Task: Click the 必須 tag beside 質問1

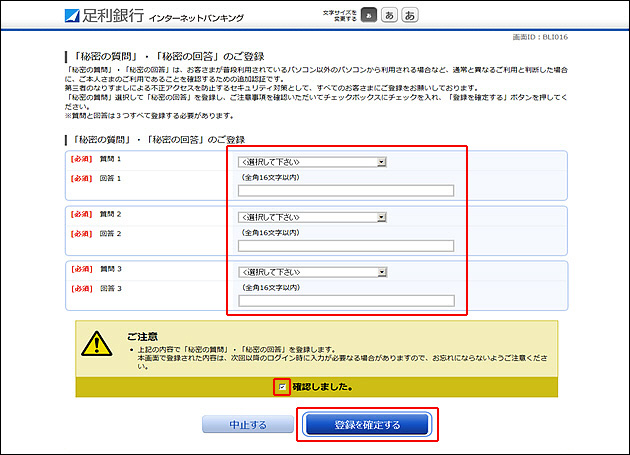Action: [80, 160]
